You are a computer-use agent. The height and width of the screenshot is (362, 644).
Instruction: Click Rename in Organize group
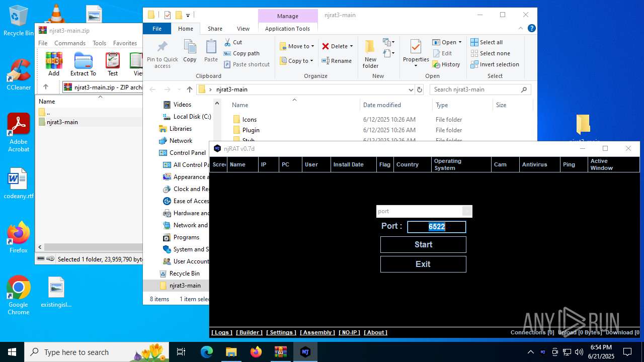pyautogui.click(x=337, y=61)
